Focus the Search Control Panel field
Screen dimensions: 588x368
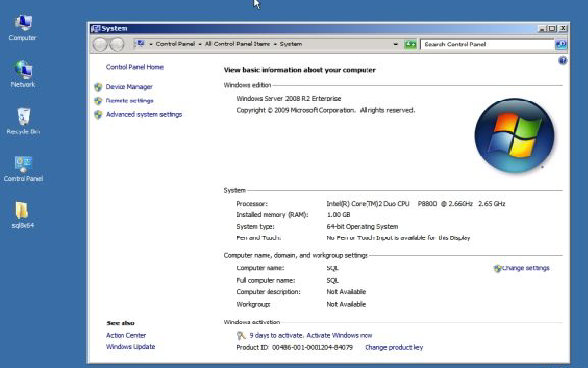click(487, 44)
